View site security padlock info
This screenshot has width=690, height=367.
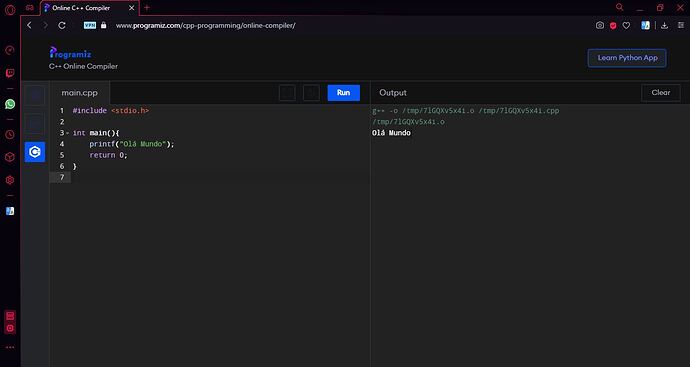tap(104, 26)
